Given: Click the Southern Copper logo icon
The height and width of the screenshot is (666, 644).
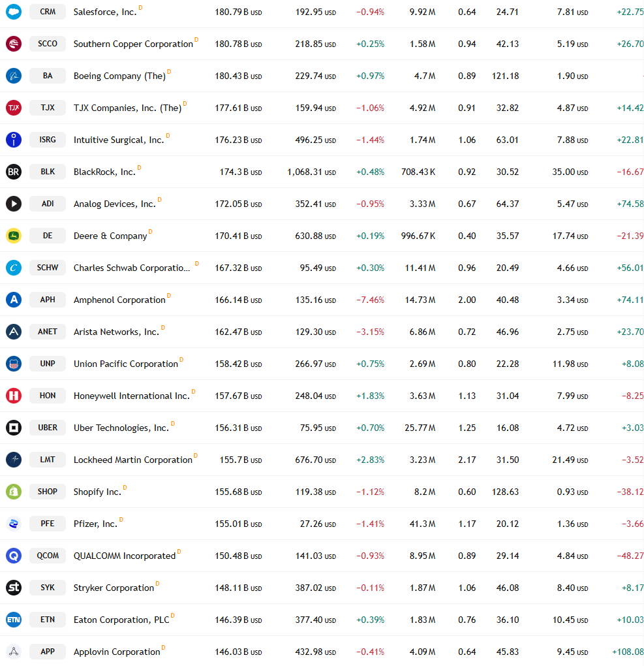Looking at the screenshot, I should pyautogui.click(x=14, y=44).
